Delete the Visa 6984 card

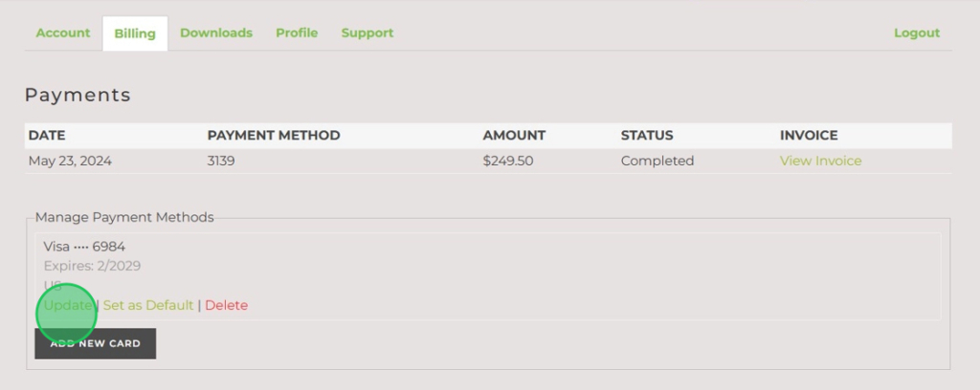pyautogui.click(x=226, y=305)
